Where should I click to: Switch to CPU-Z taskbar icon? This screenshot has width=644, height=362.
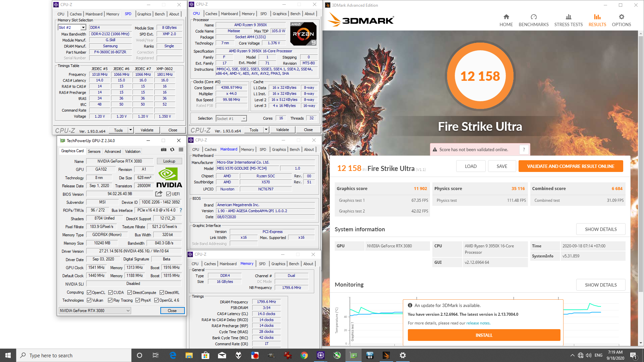pyautogui.click(x=321, y=355)
